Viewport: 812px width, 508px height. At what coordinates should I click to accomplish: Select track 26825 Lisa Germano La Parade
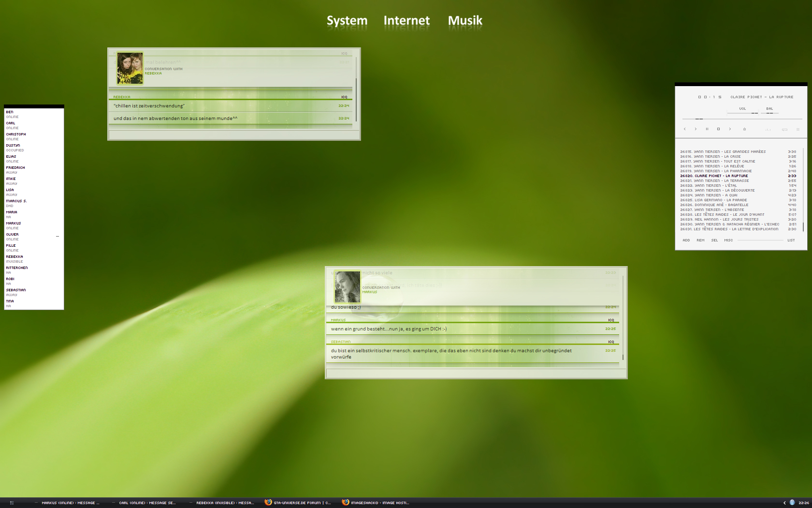[738, 200]
